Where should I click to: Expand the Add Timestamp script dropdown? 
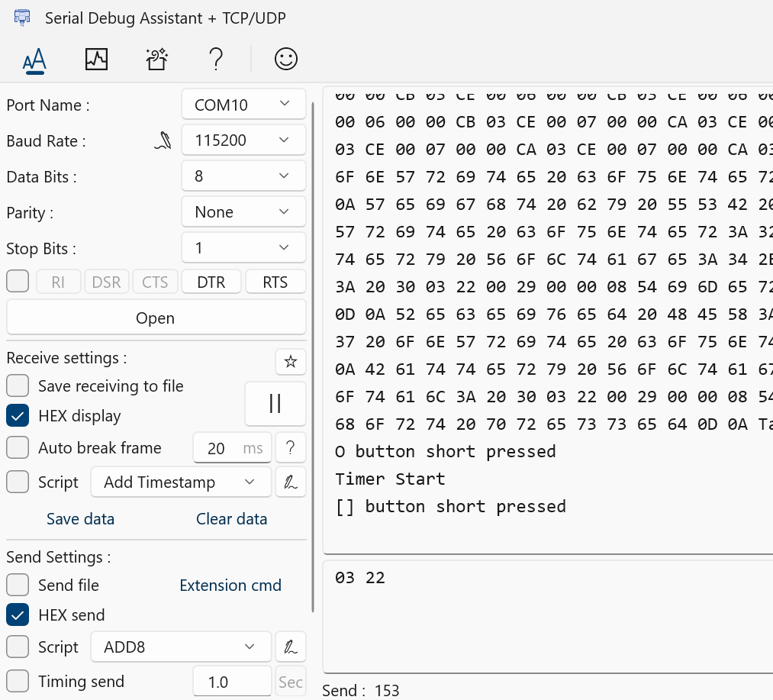click(181, 482)
